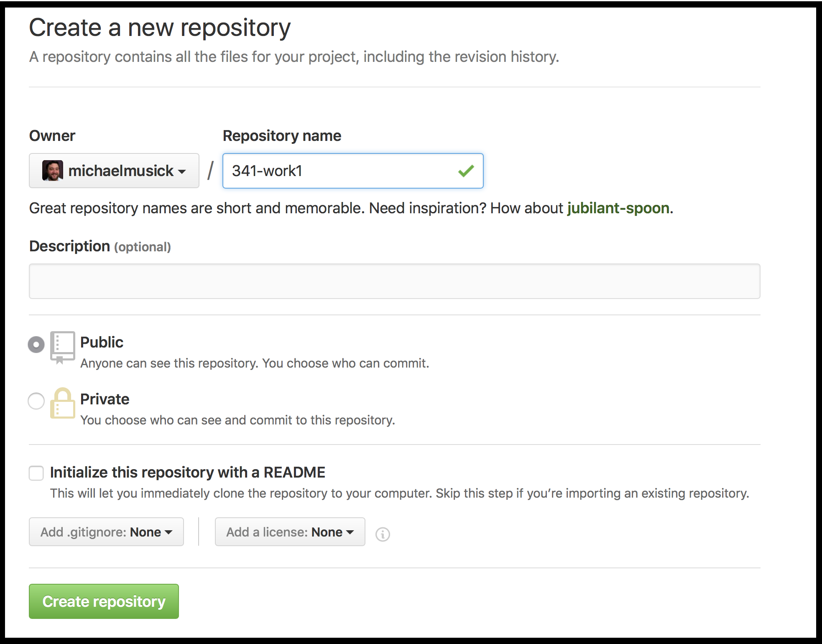
Task: Click the Owner label
Action: coord(52,136)
